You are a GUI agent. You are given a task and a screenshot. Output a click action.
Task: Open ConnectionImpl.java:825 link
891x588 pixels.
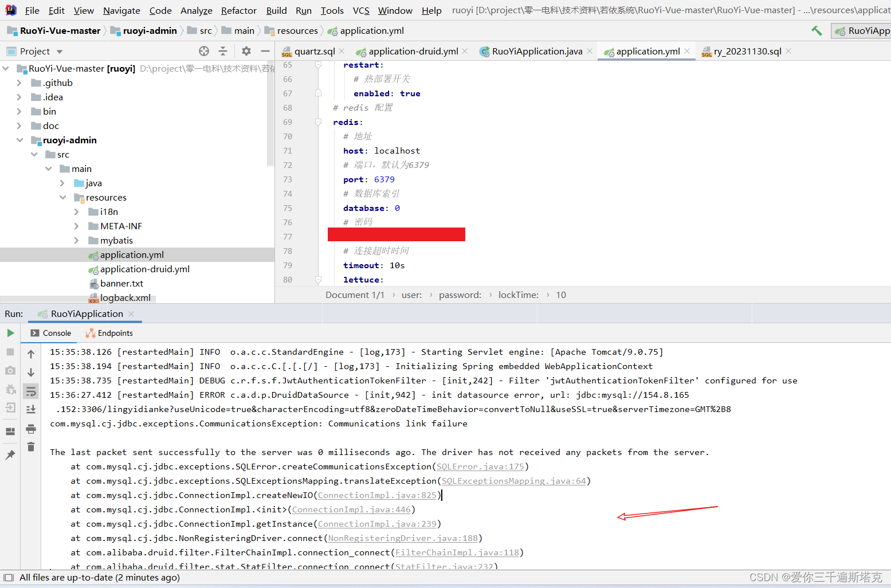pos(377,495)
